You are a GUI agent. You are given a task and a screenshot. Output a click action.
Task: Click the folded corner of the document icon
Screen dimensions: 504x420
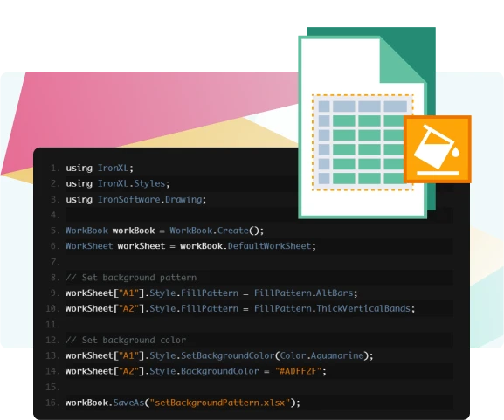403,61
